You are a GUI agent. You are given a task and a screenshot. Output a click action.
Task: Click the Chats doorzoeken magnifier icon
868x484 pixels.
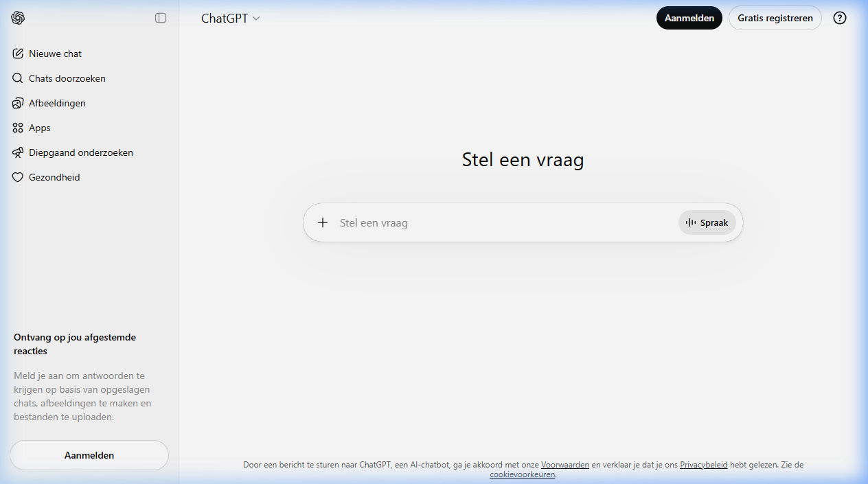tap(18, 78)
